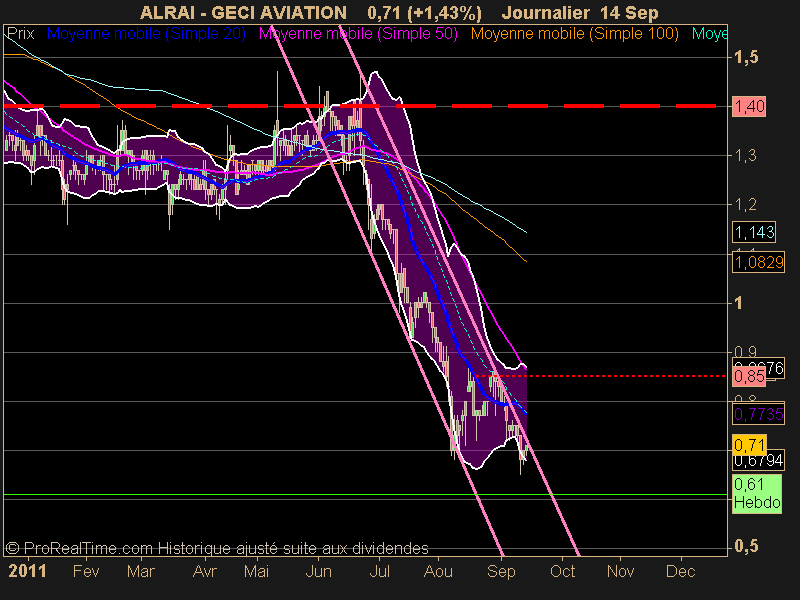Select the "0,71 (+1,43%)" price change text
The height and width of the screenshot is (600, 800).
click(424, 13)
